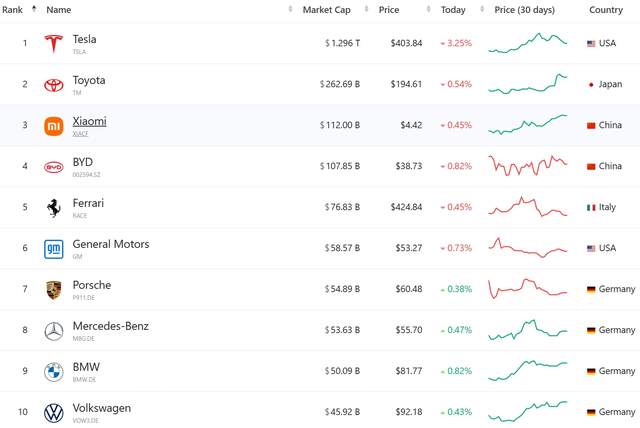
Task: Open the BMW company link
Action: (86, 367)
